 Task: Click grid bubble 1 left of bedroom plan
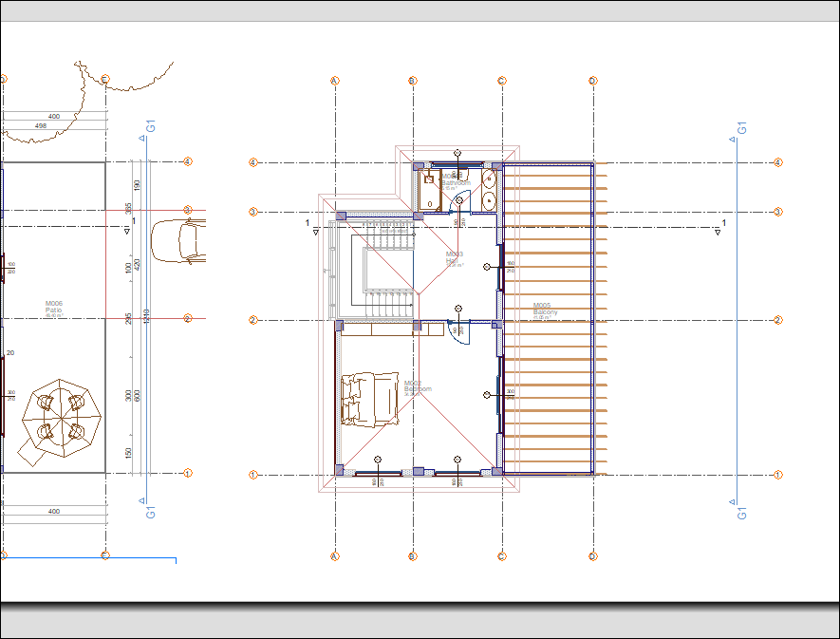253,475
